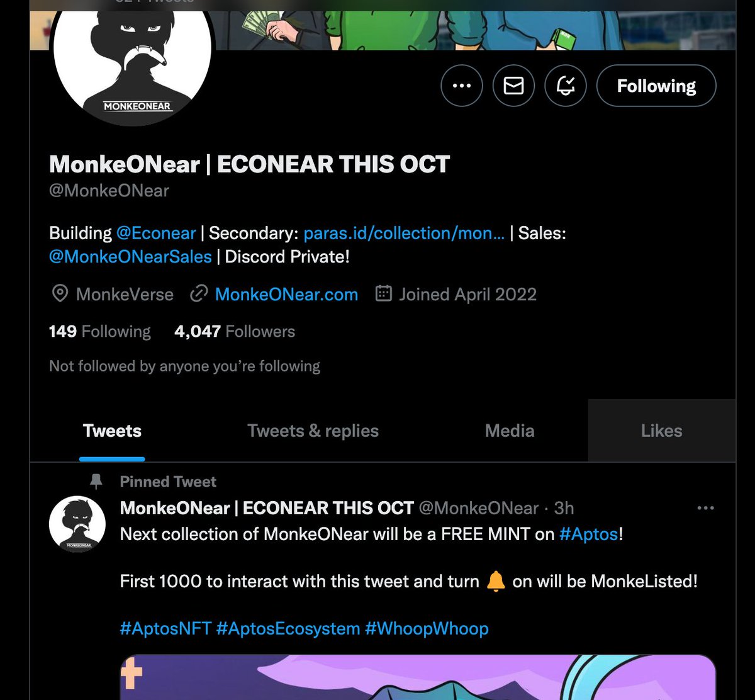Visit the @MonkeONearSales profile link
The height and width of the screenshot is (700, 755).
pyautogui.click(x=130, y=256)
